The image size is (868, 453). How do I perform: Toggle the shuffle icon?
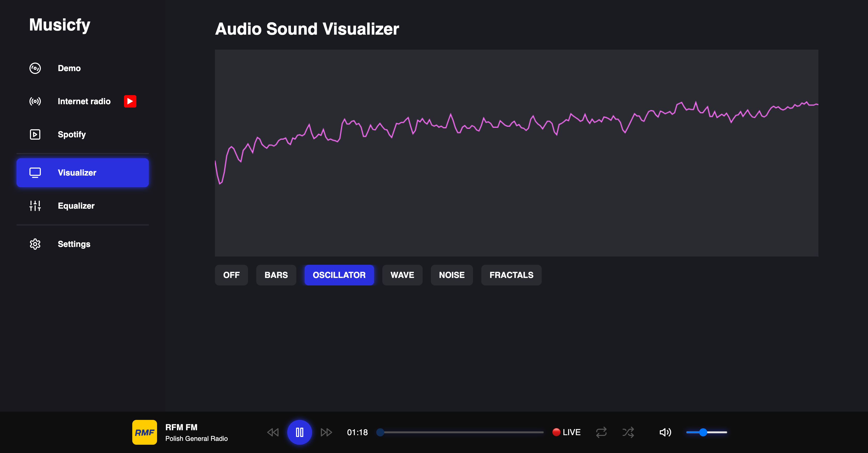pyautogui.click(x=628, y=432)
